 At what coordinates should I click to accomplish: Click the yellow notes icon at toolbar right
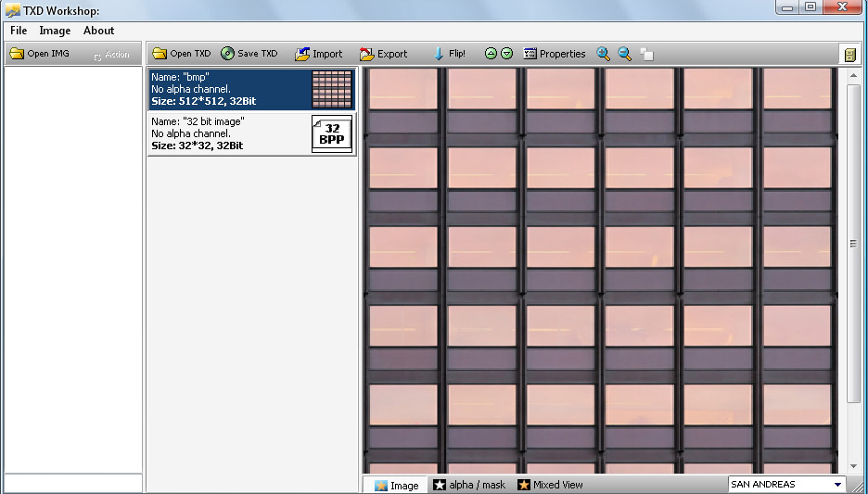(x=849, y=55)
